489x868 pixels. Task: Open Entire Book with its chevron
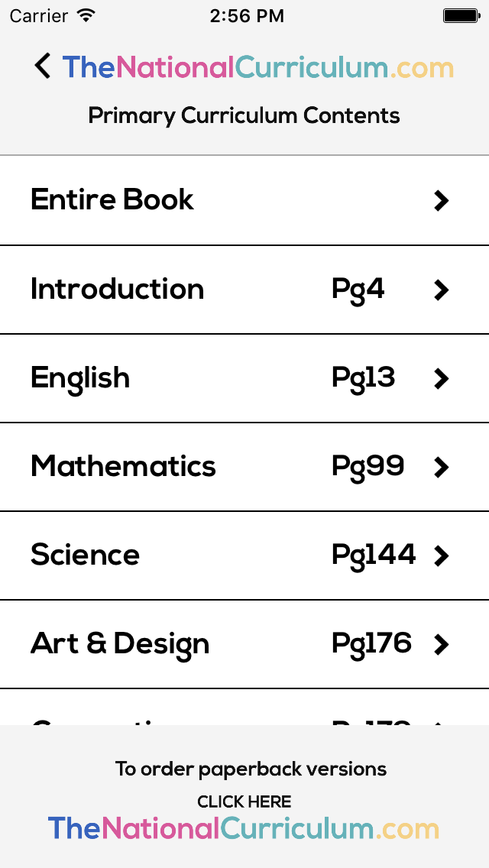pyautogui.click(x=442, y=201)
